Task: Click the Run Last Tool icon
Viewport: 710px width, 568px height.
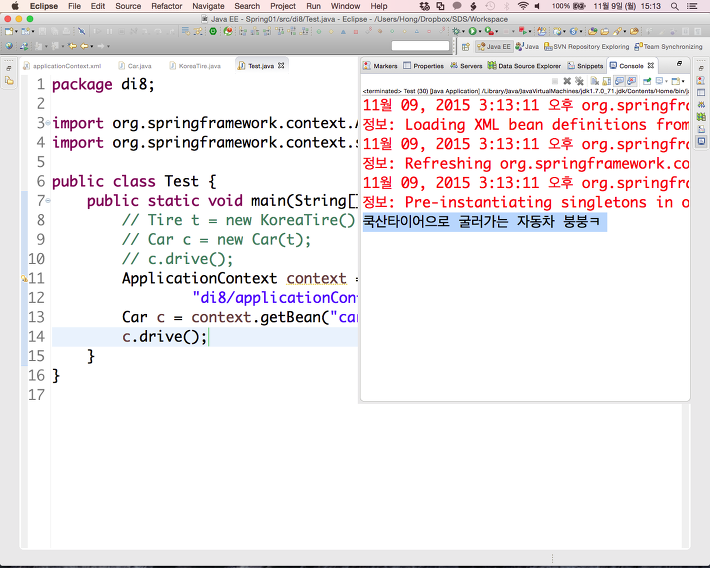Action: pos(489,31)
